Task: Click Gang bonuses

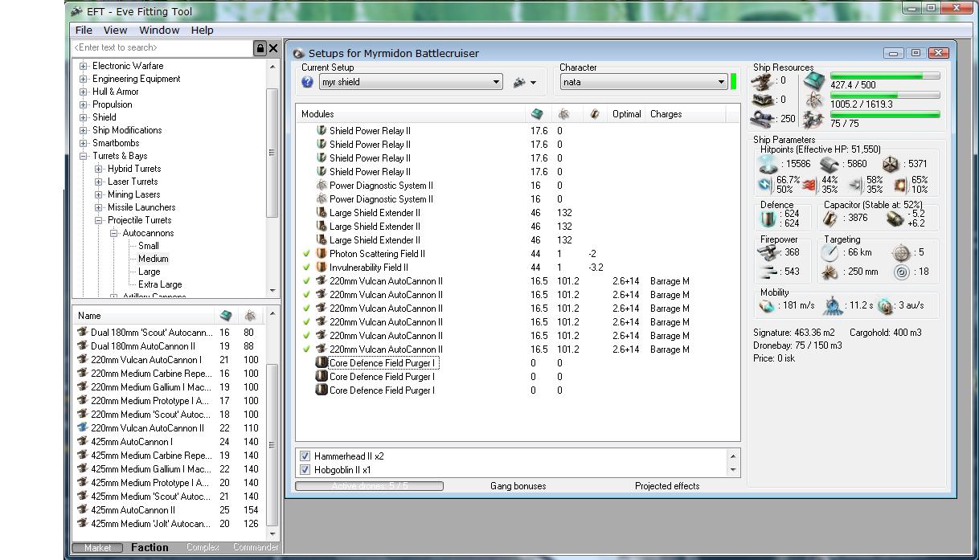Action: point(518,486)
